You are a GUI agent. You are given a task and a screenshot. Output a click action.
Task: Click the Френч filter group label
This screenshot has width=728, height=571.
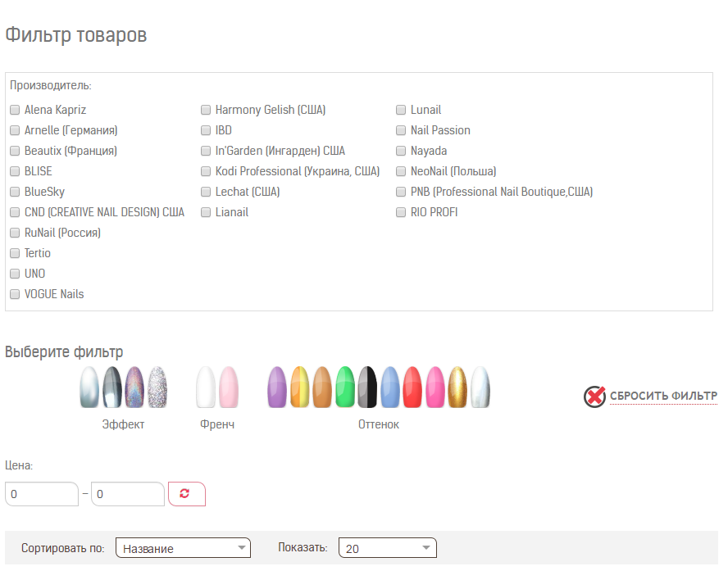[217, 424]
